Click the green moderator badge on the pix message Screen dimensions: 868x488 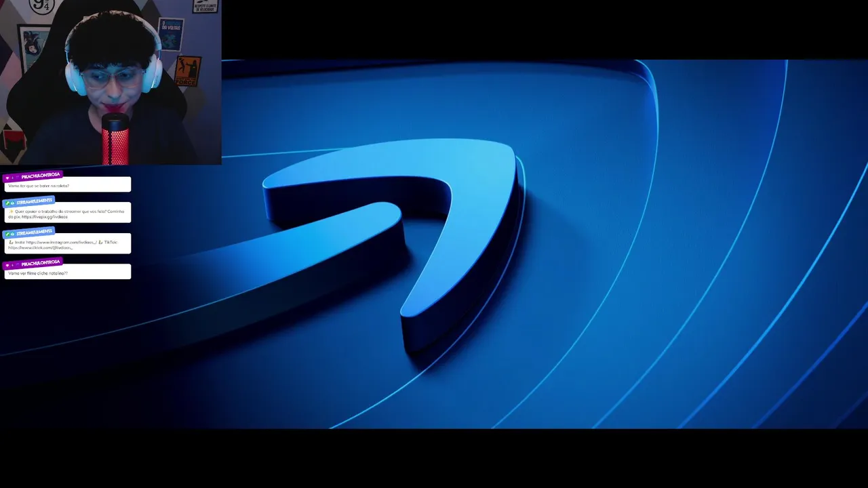(7, 203)
